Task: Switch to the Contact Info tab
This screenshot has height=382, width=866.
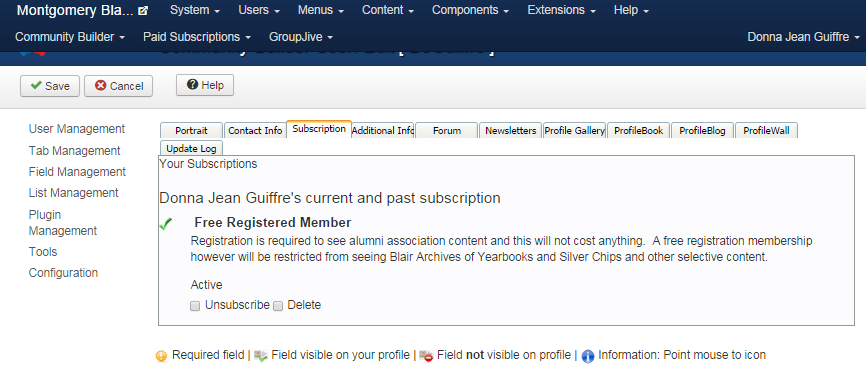Action: (x=255, y=131)
